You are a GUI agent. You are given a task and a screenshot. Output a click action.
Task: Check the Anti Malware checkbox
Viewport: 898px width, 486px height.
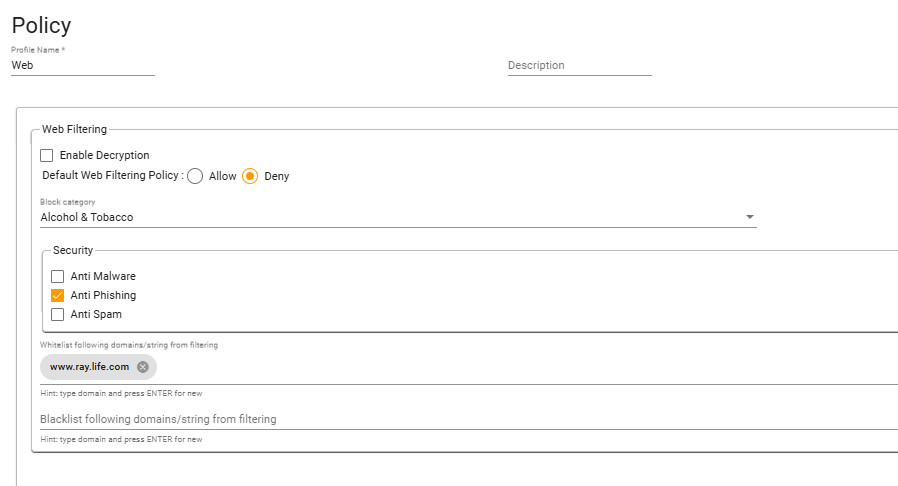(57, 276)
